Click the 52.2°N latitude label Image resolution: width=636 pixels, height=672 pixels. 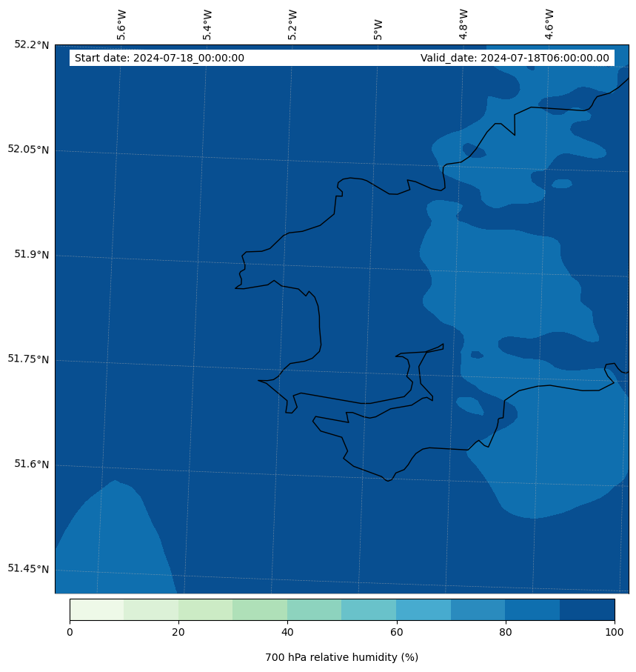coord(32,44)
